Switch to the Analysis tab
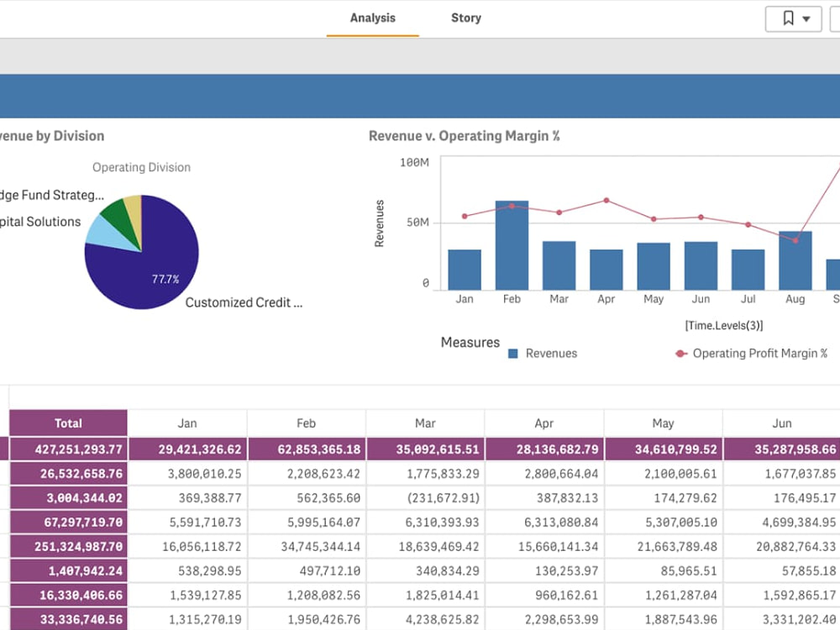 pos(372,18)
